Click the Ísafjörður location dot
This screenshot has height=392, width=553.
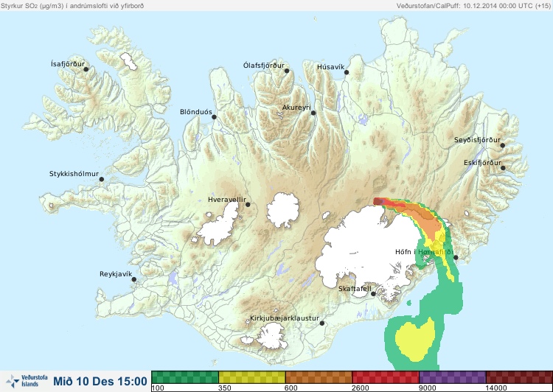tap(86, 69)
